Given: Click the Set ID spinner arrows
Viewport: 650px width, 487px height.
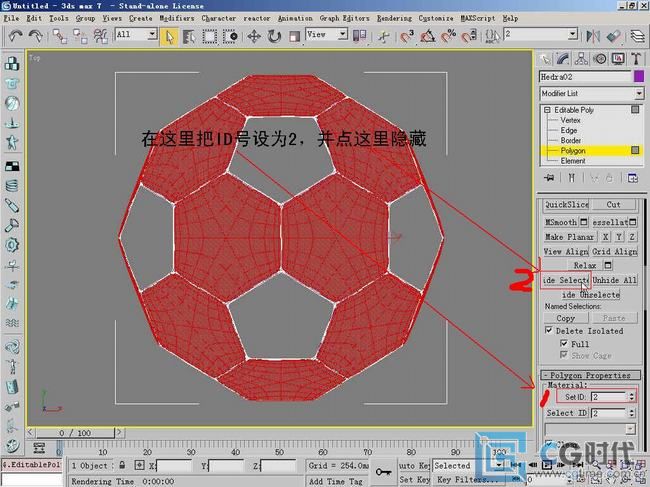Looking at the screenshot, I should click(631, 397).
